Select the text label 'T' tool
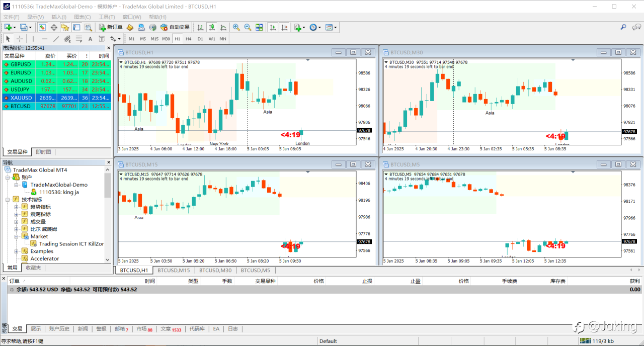The width and height of the screenshot is (644, 346). click(101, 39)
